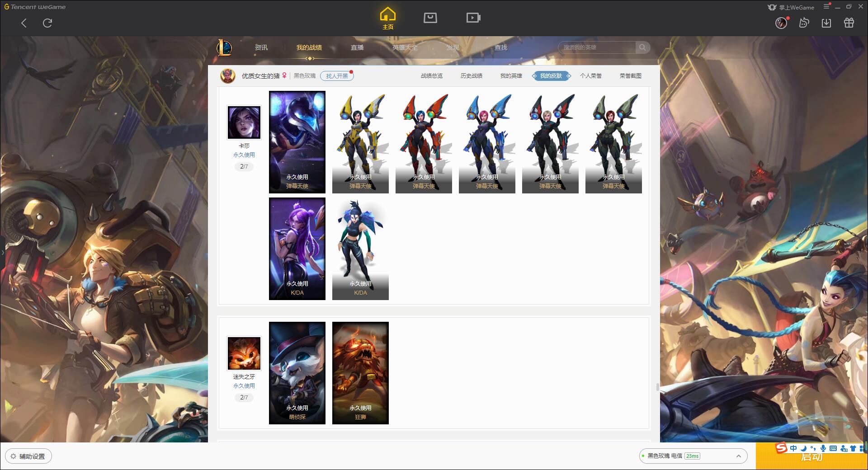The width and height of the screenshot is (868, 470).
Task: Open the 英雄大全 tab
Action: pos(405,47)
